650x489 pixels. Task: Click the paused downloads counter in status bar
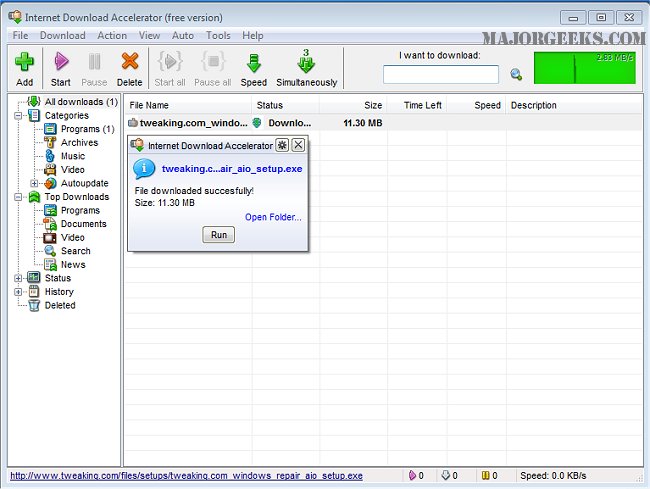tap(490, 476)
